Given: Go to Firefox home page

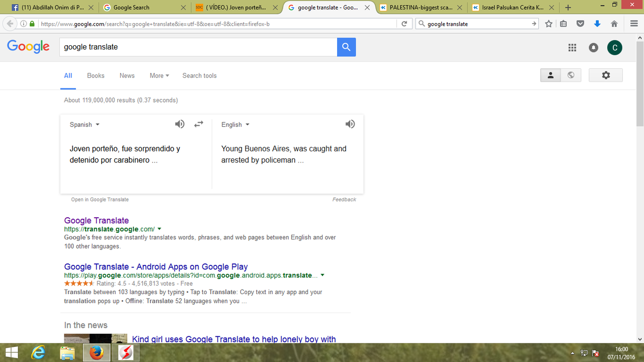Looking at the screenshot, I should [x=614, y=24].
